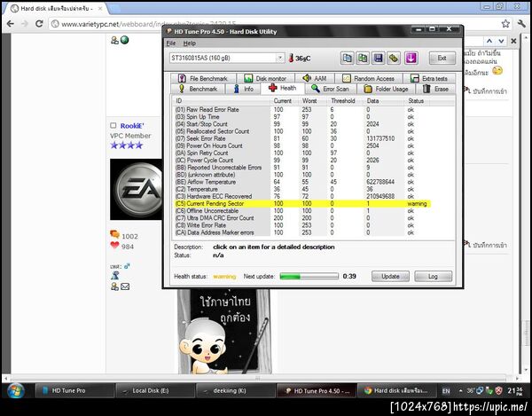Open the Help menu in HD Tune
Screen dimensions: 532x416
[x=190, y=43]
